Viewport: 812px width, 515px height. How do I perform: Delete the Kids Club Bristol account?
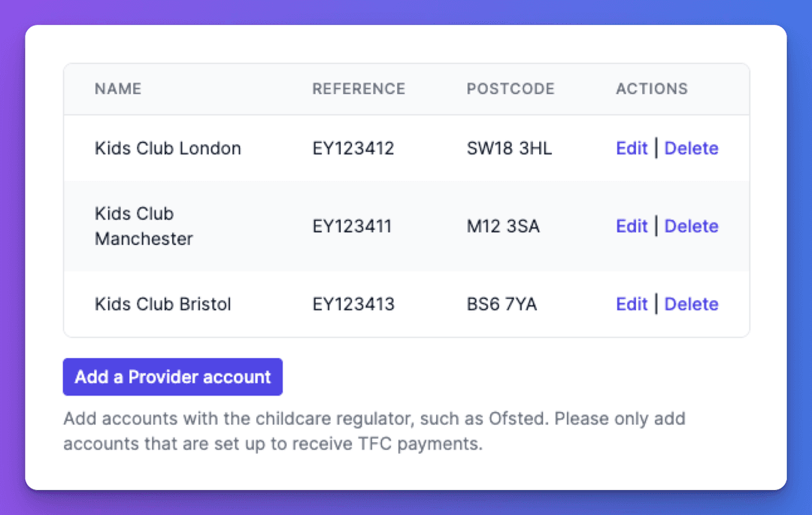pos(691,304)
